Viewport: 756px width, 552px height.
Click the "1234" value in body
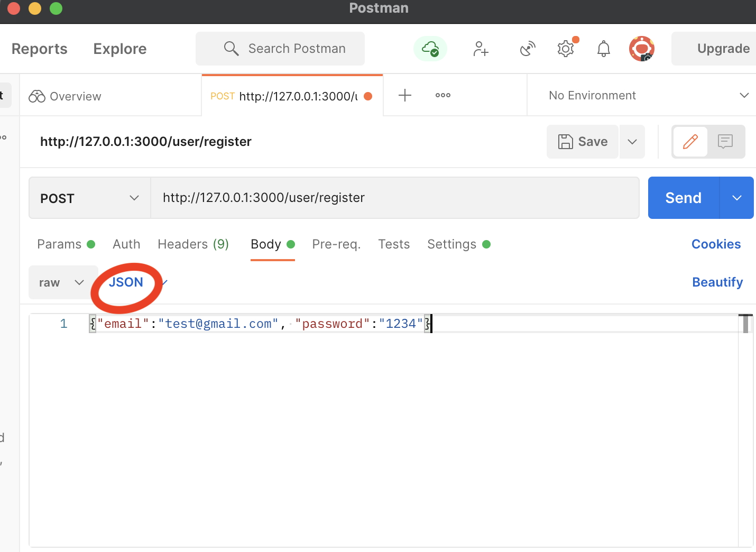click(401, 324)
